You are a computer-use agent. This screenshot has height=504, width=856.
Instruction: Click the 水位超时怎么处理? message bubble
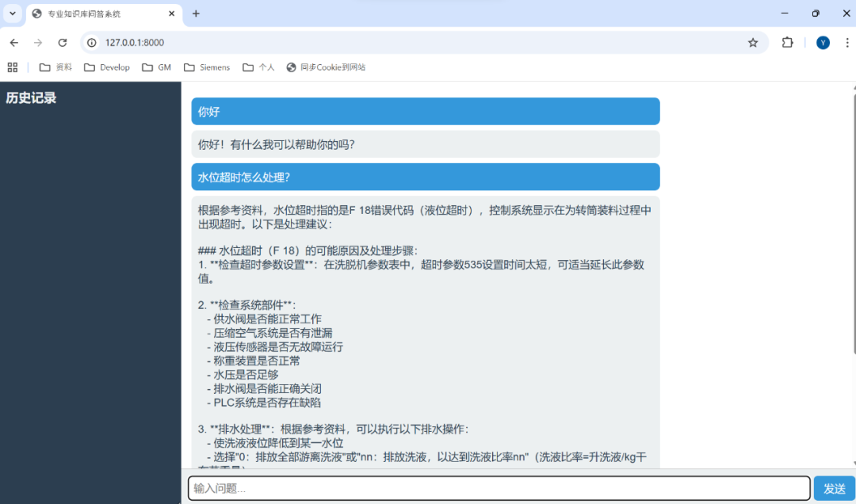coord(425,178)
